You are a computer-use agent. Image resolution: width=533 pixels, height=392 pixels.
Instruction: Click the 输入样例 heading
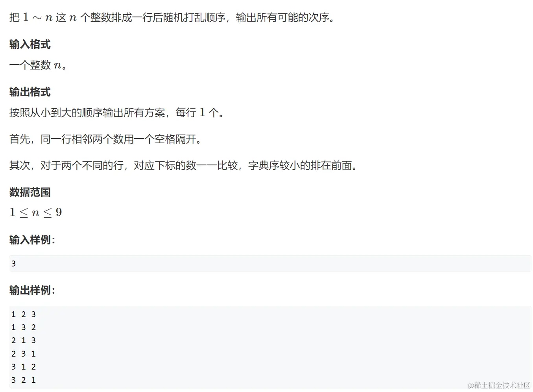32,240
